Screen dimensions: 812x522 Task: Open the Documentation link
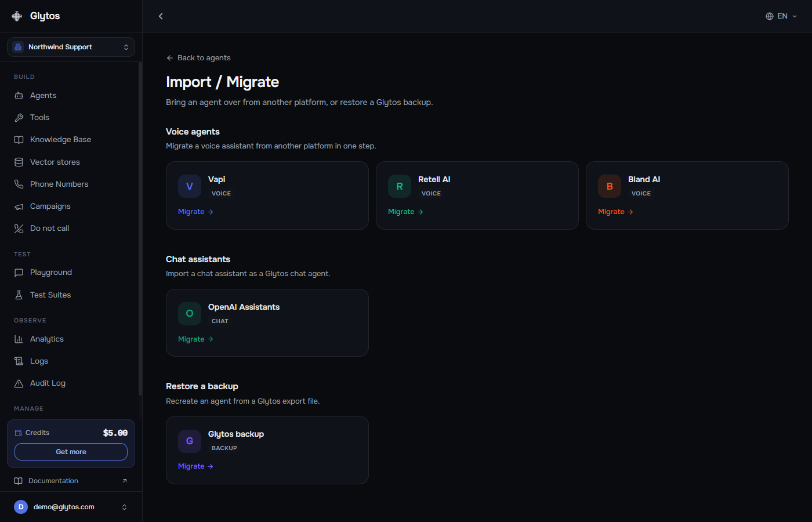coord(71,481)
